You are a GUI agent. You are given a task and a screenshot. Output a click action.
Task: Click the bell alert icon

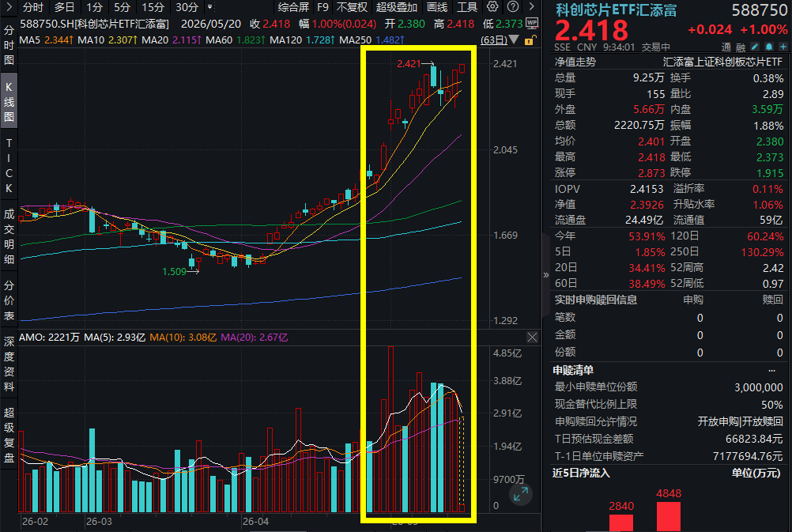click(769, 47)
